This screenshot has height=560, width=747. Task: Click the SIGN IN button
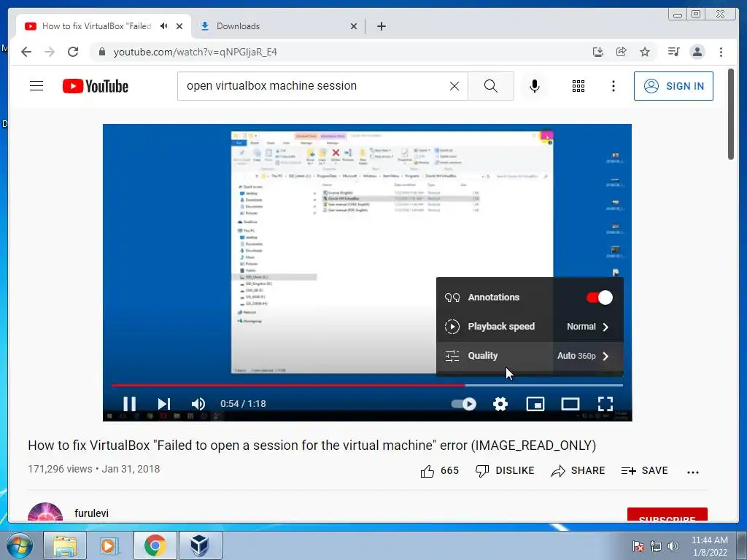pos(673,86)
